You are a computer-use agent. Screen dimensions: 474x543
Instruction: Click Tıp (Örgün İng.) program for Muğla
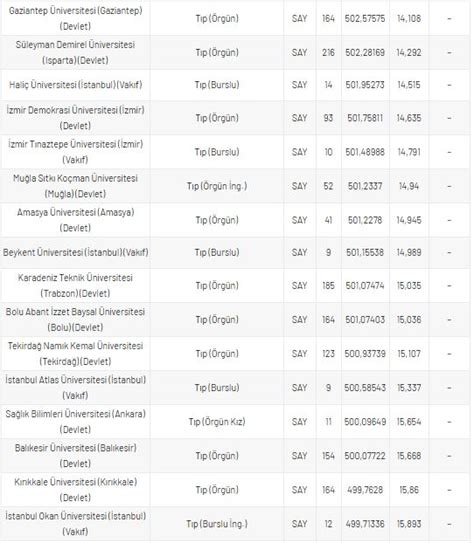tap(217, 186)
